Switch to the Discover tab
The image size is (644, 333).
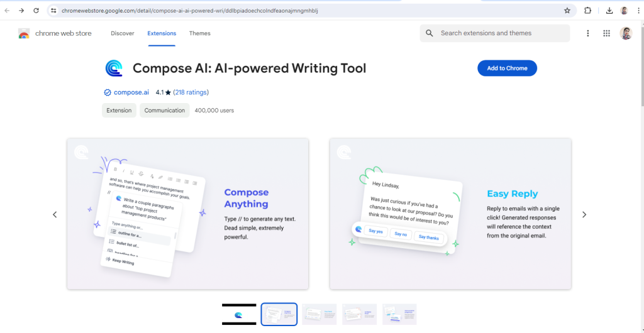(x=122, y=33)
